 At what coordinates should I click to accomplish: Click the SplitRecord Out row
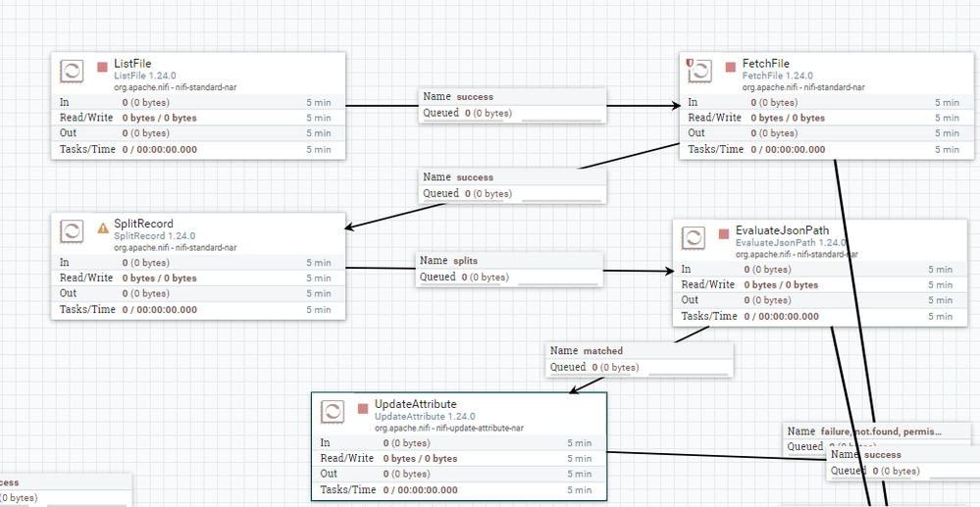point(198,293)
